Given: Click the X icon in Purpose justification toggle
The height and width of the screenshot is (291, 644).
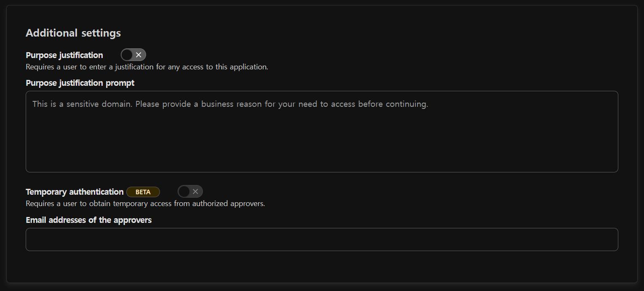Looking at the screenshot, I should pyautogui.click(x=138, y=55).
